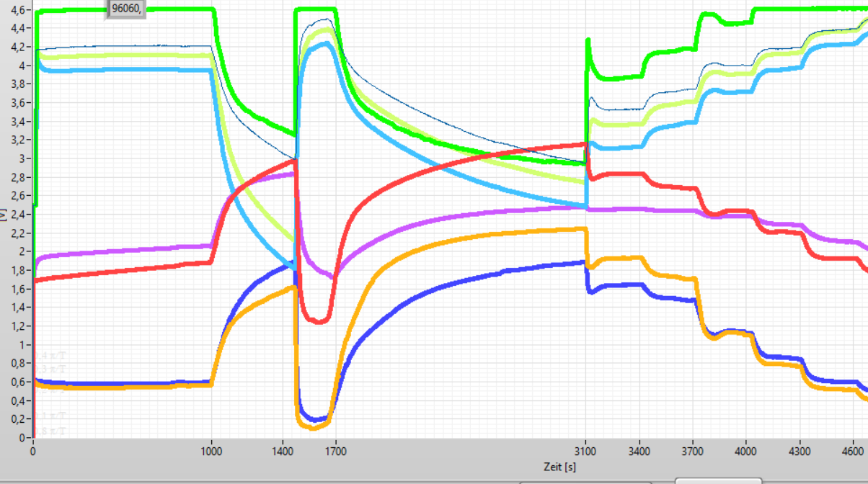
Task: Select the x-axis tick label 1000
Action: (x=211, y=452)
